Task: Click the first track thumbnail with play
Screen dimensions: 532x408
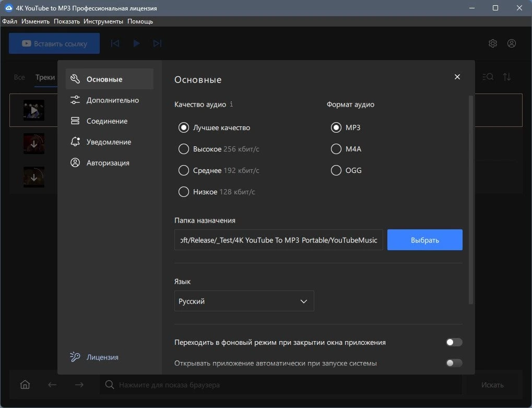Action: click(x=33, y=110)
